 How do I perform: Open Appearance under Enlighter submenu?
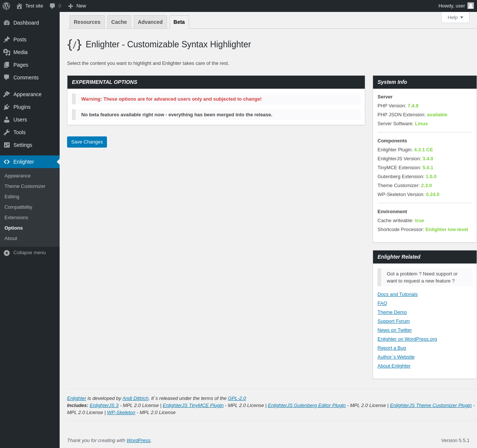coord(18,176)
